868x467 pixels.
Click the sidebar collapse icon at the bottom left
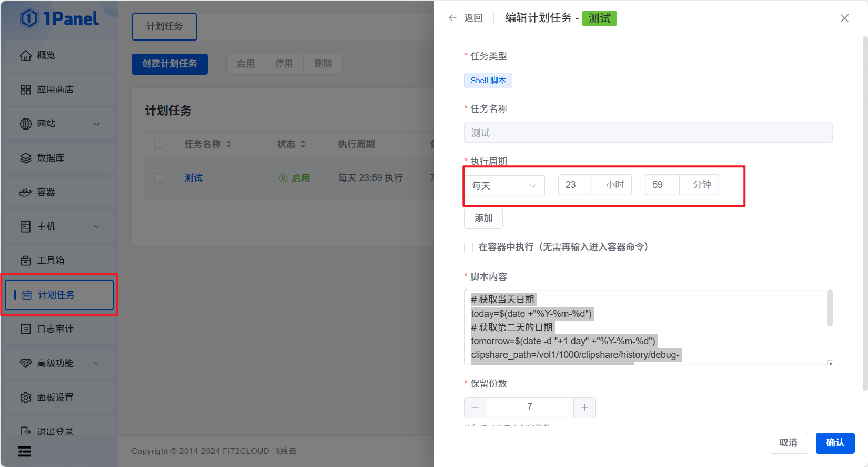(x=24, y=451)
